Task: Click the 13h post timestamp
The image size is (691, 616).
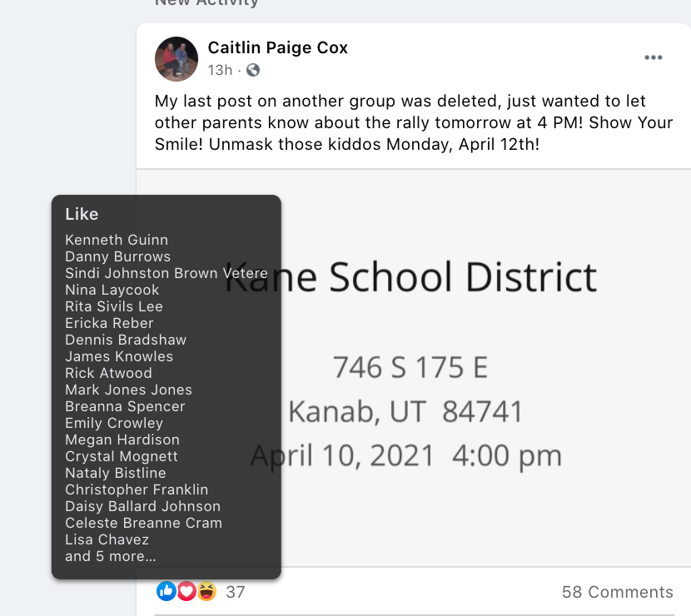Action: click(220, 70)
